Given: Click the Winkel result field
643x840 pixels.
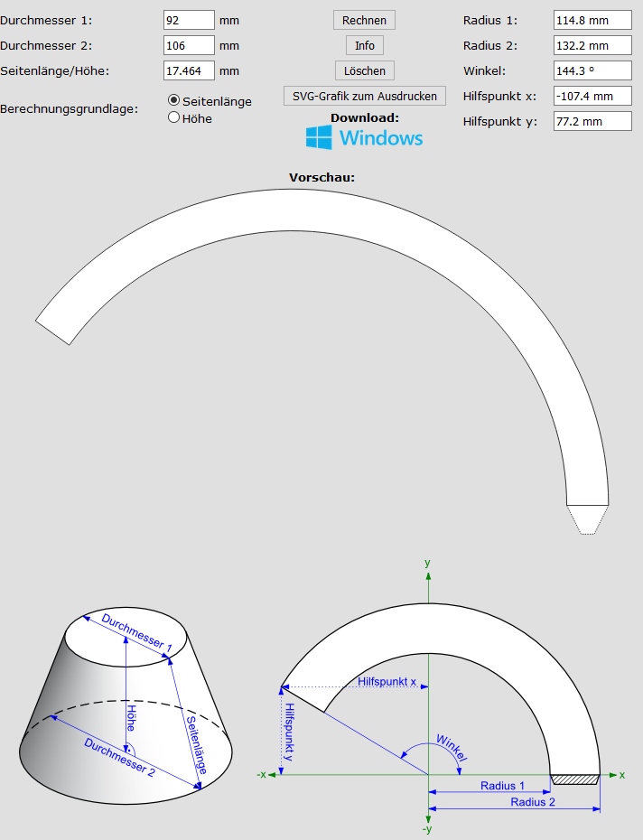Looking at the screenshot, I should 592,70.
